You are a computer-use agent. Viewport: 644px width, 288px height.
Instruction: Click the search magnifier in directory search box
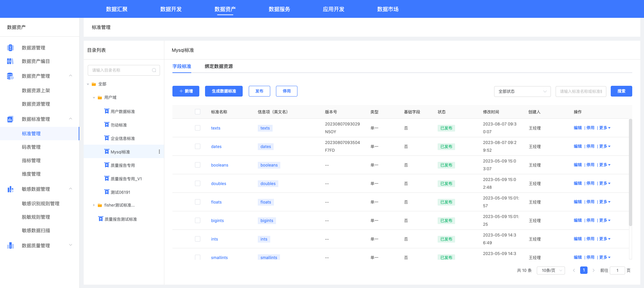[154, 70]
